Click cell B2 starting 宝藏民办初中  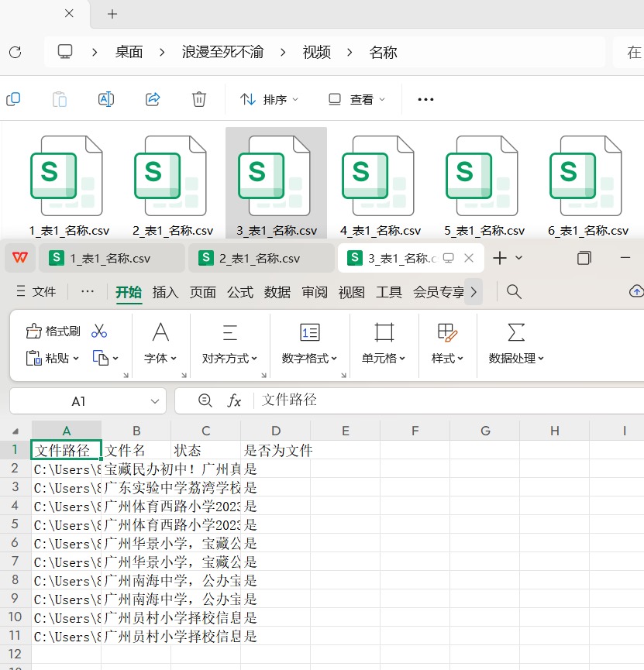pos(136,469)
